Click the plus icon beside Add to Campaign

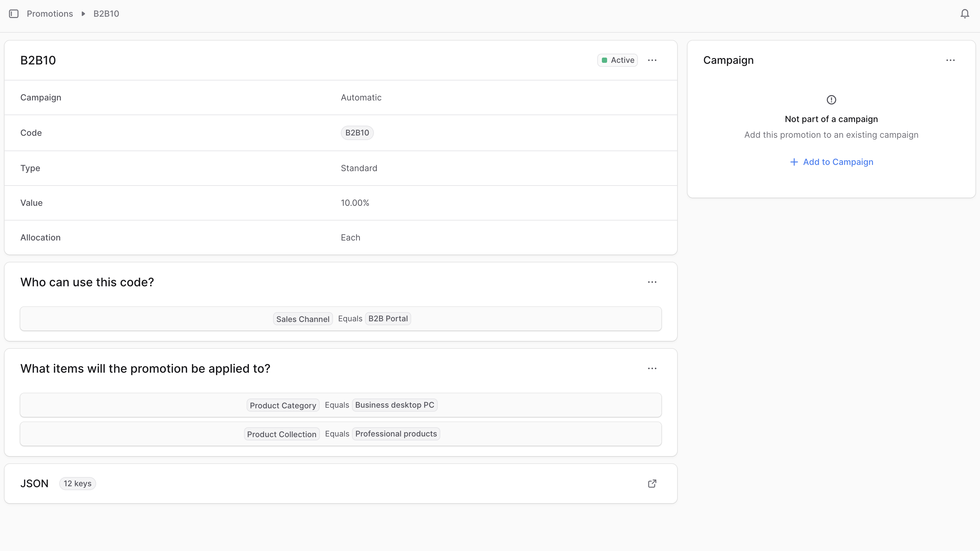click(x=794, y=162)
